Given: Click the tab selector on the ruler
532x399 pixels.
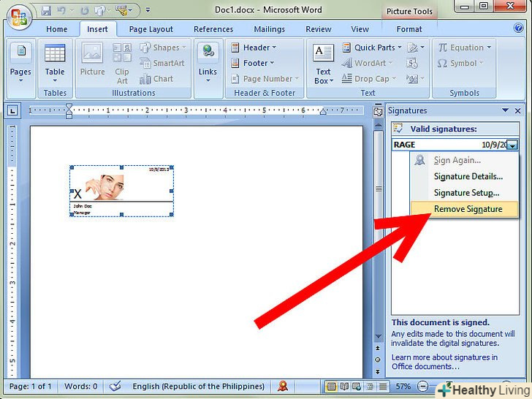Looking at the screenshot, I should (x=12, y=110).
